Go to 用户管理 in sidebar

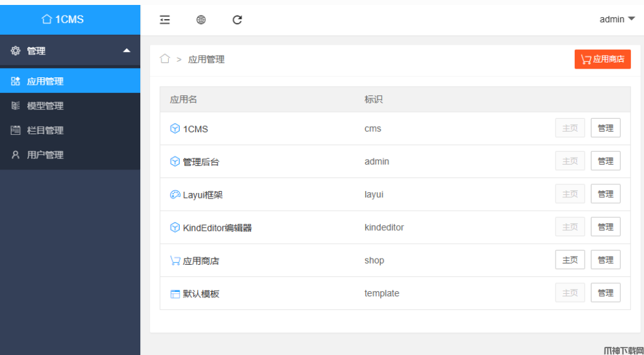click(45, 155)
